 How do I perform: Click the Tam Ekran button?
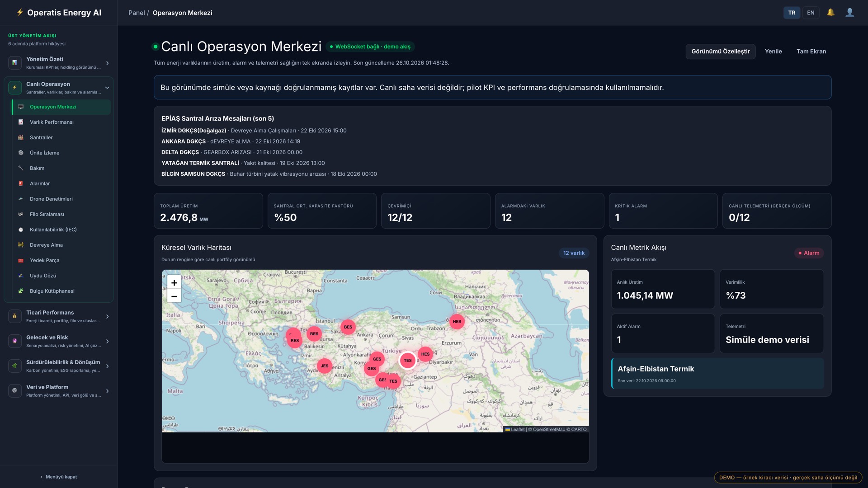[811, 52]
